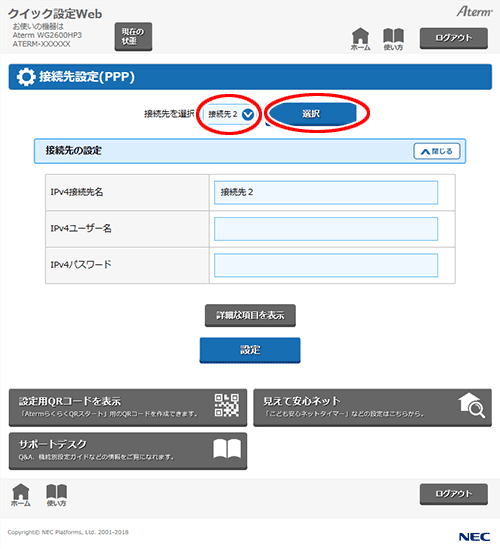Open the 接続先2 connection dropdown

point(230,114)
